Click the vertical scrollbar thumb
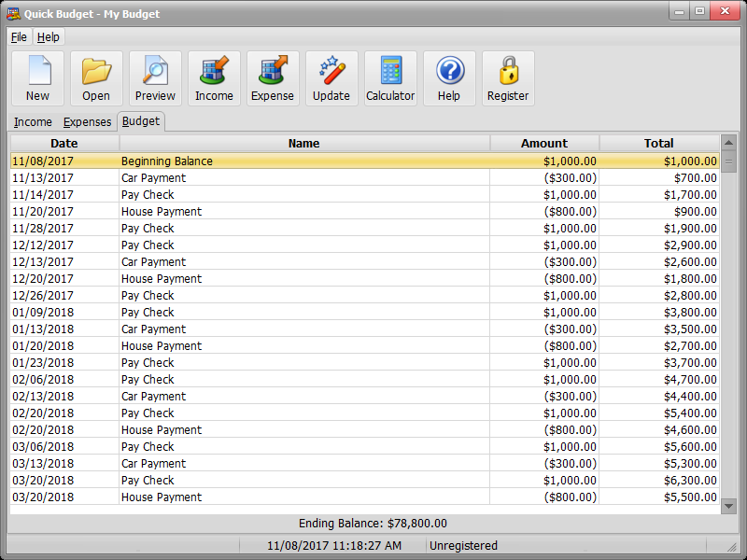 pos(728,161)
